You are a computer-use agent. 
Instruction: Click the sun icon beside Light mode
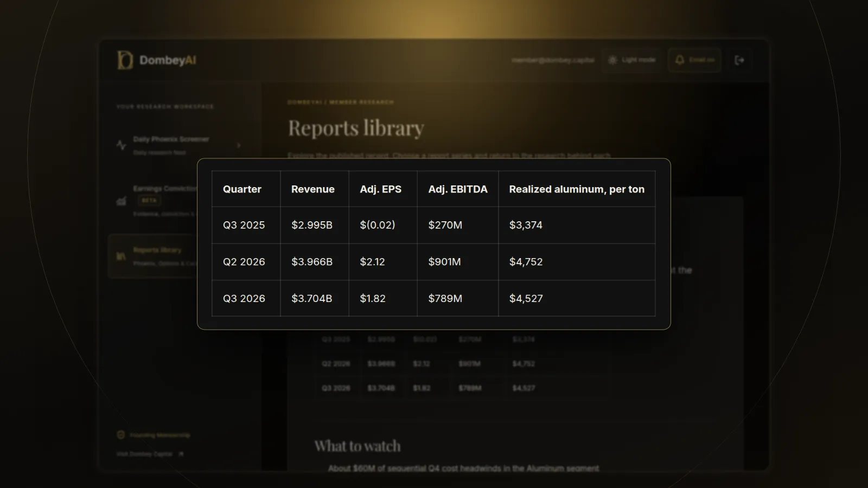[612, 60]
